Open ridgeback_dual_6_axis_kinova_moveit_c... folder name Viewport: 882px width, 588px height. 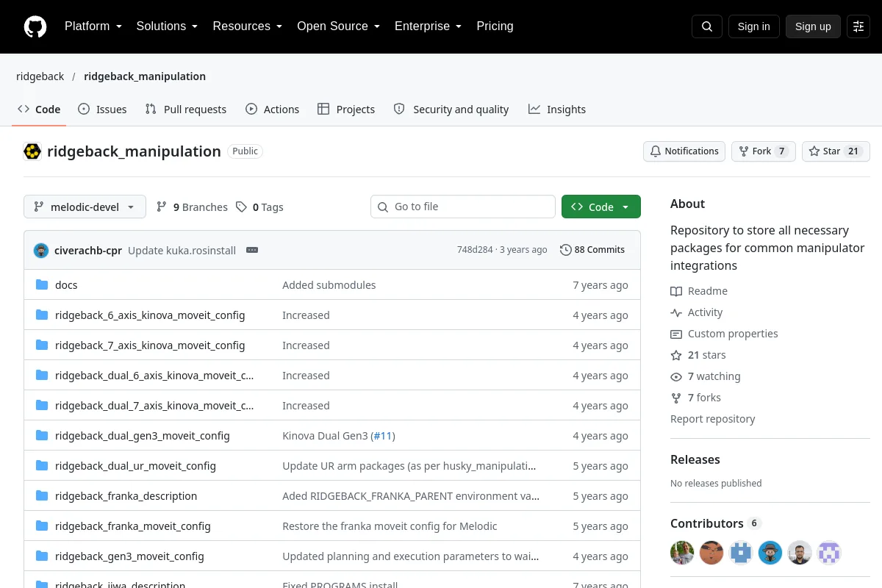pos(154,375)
